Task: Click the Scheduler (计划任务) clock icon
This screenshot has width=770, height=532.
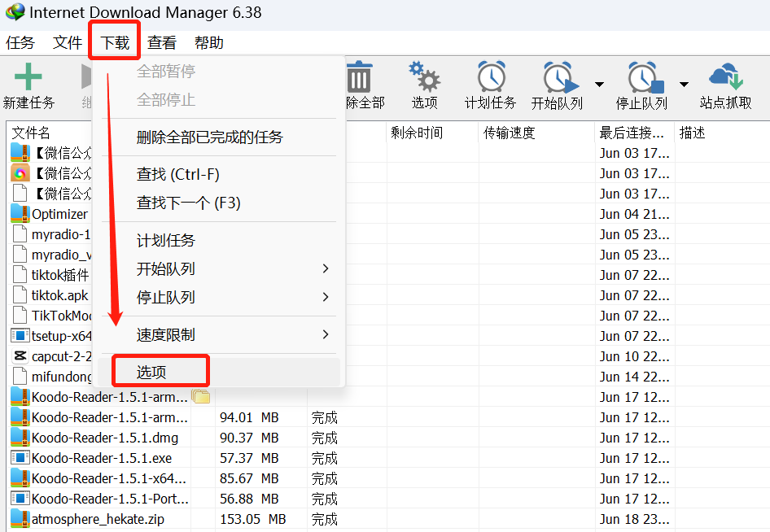Action: tap(492, 76)
